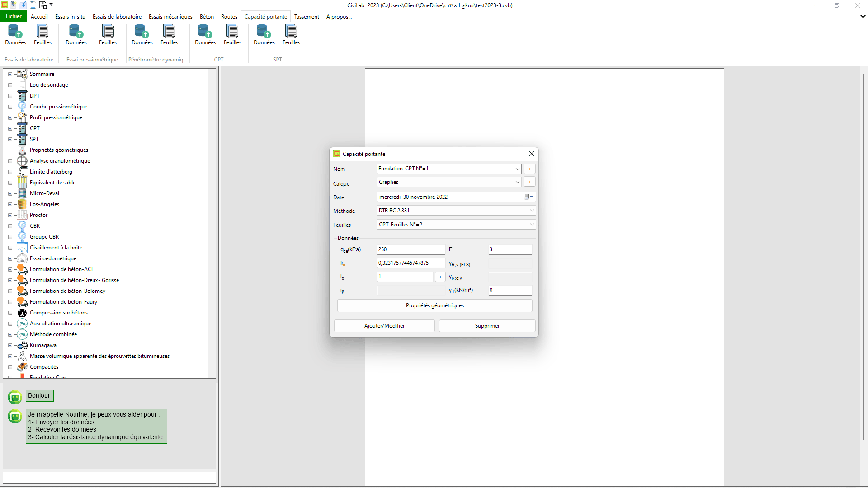Screen dimensions: 868x488
Task: Expand the Limite d'atterberg node
Action: pos(10,172)
